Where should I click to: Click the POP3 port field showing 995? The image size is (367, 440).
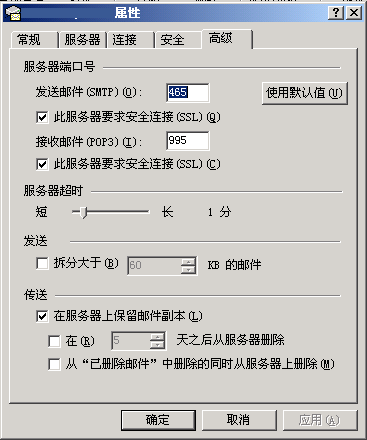pyautogui.click(x=188, y=141)
